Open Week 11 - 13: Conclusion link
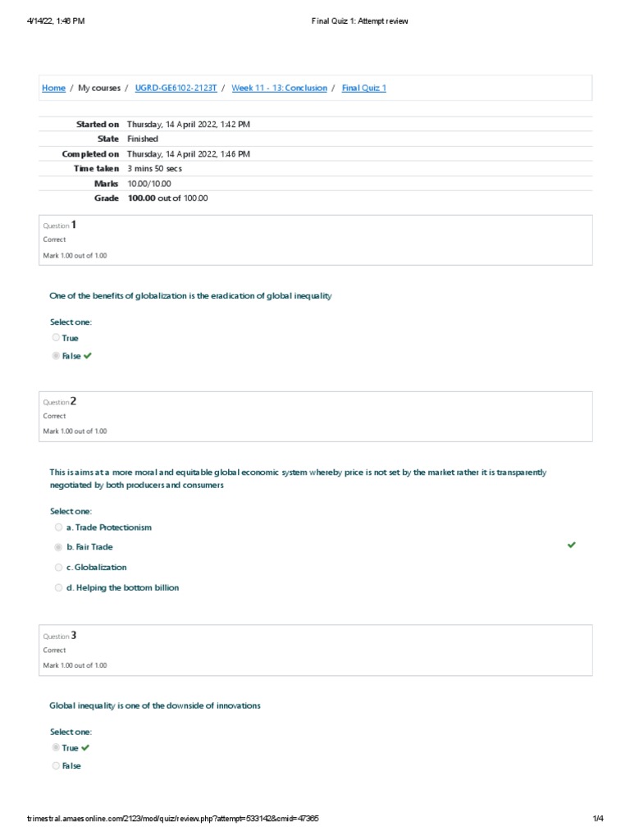 coord(279,88)
